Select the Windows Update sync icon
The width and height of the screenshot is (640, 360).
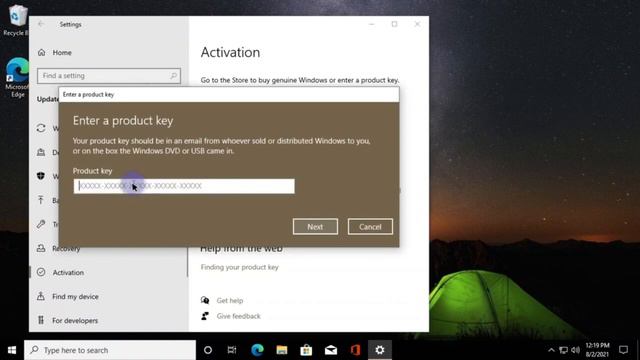pyautogui.click(x=41, y=128)
